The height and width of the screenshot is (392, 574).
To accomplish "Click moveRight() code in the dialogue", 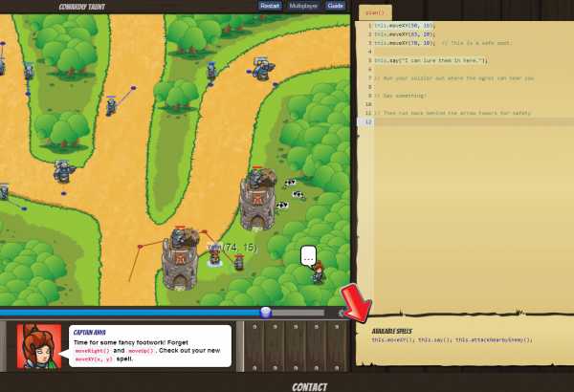I will pyautogui.click(x=92, y=351).
